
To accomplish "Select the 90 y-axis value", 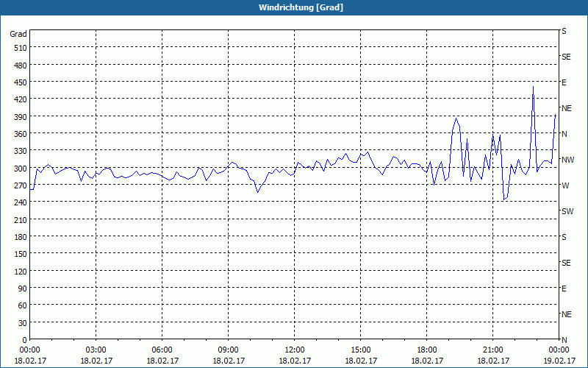I will click(x=23, y=289).
